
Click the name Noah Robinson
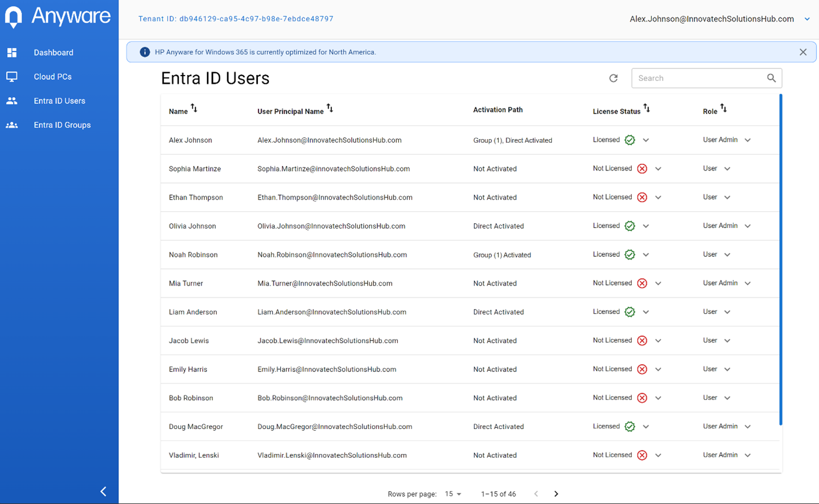[x=193, y=255]
